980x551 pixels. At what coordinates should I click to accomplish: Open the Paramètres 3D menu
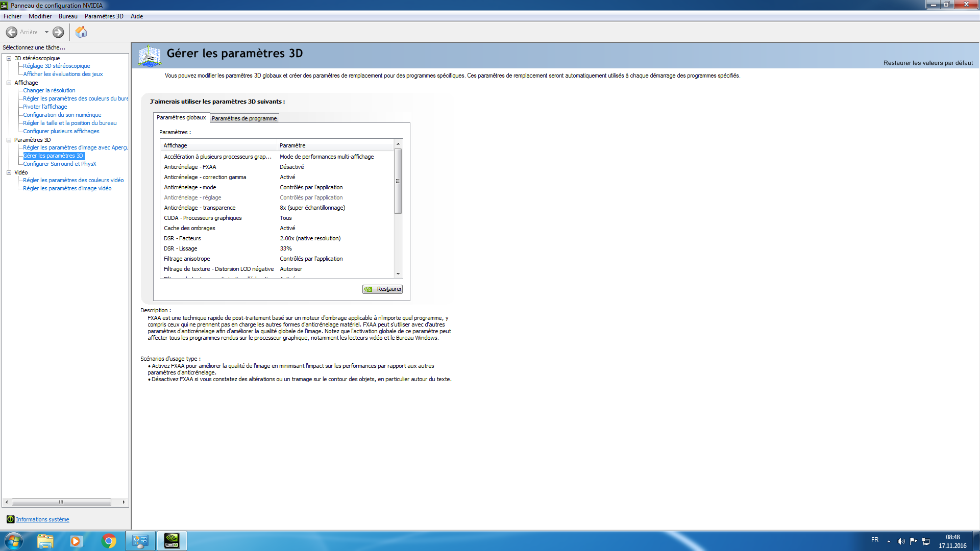click(x=104, y=16)
